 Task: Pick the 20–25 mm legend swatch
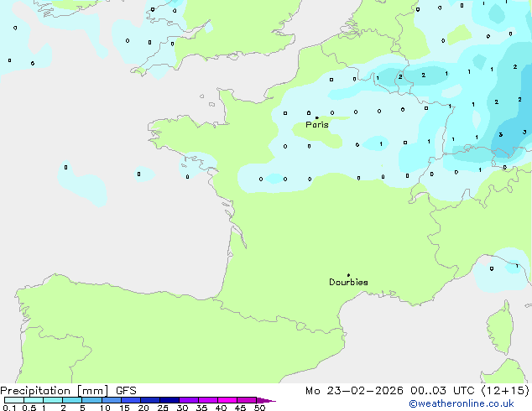coord(149,400)
